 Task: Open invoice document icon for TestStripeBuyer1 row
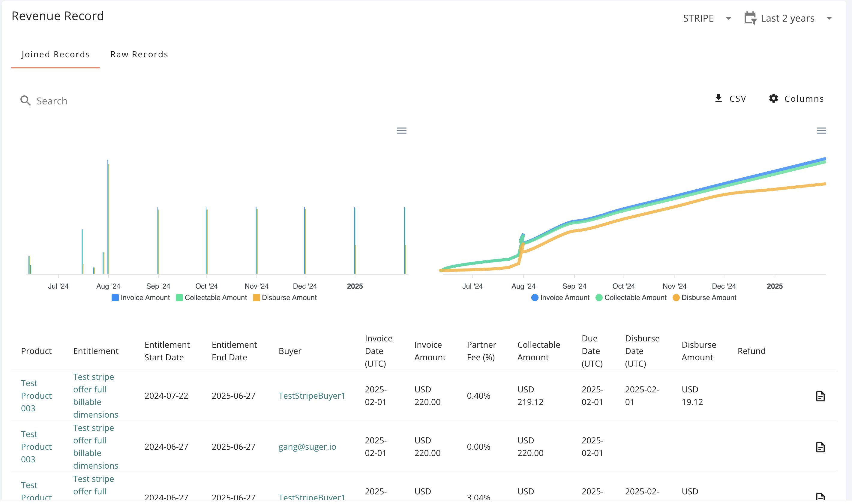coord(820,396)
